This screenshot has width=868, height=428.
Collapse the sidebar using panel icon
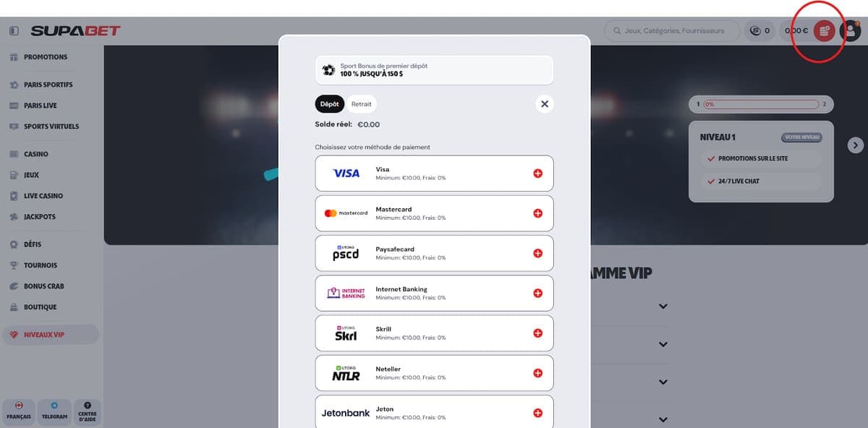(x=14, y=31)
